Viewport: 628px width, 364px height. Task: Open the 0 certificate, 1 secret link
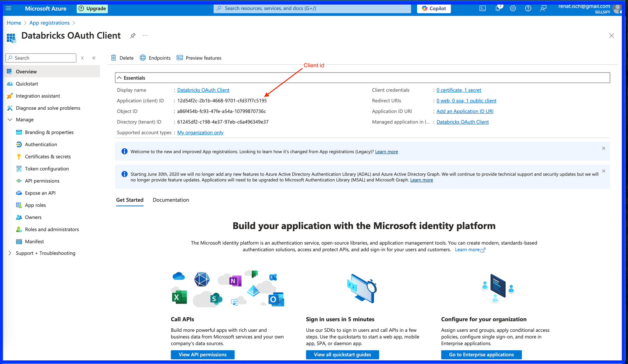[459, 90]
